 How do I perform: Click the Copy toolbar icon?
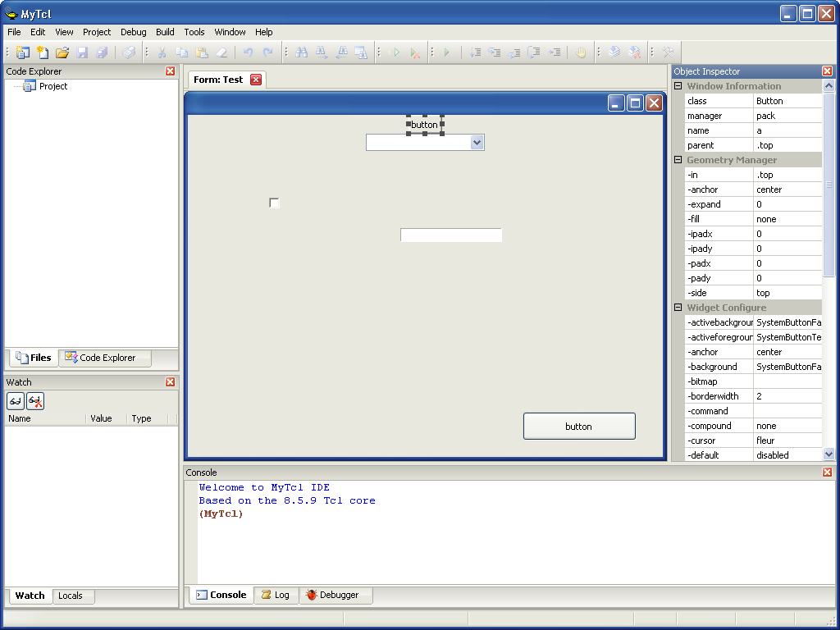(x=181, y=52)
